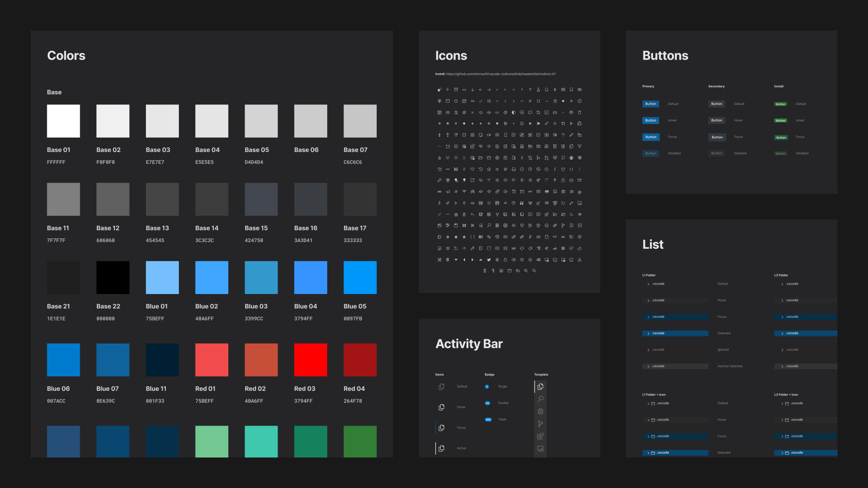Open the codicon GitHub install link
The width and height of the screenshot is (868, 488).
pyautogui.click(x=501, y=74)
